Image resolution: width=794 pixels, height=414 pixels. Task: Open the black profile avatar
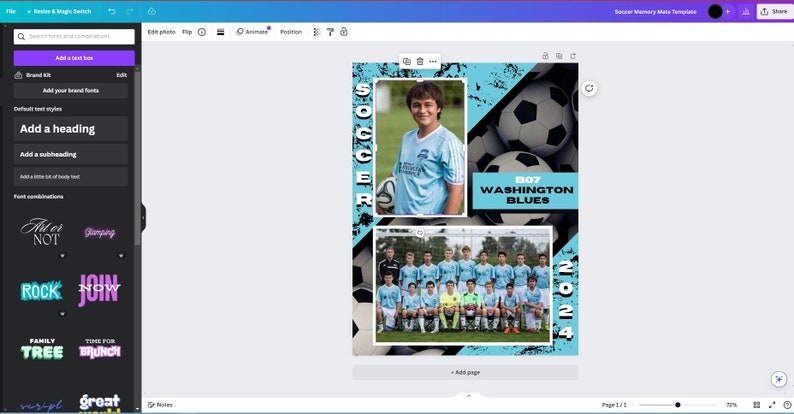click(714, 11)
